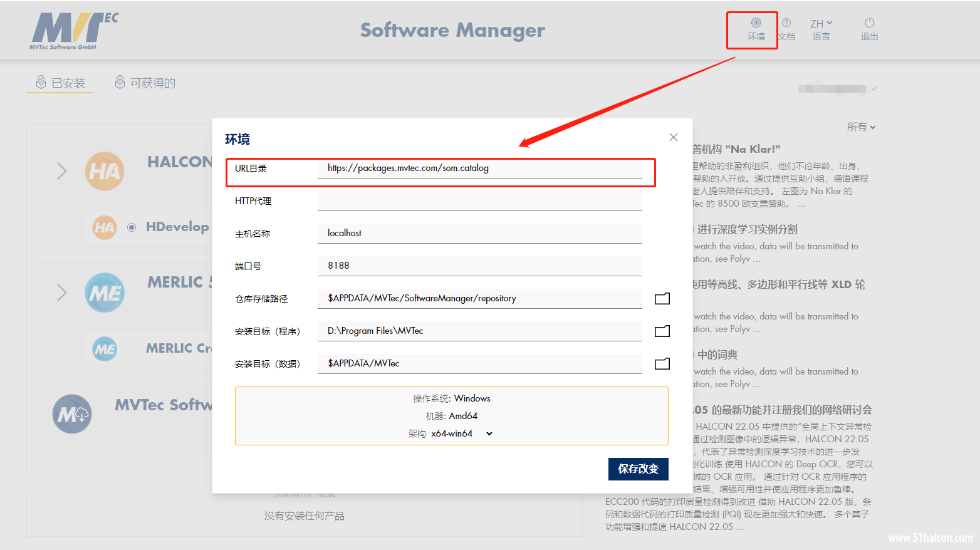980x550 pixels.
Task: Click the 没有安装任何产品 text
Action: click(304, 516)
